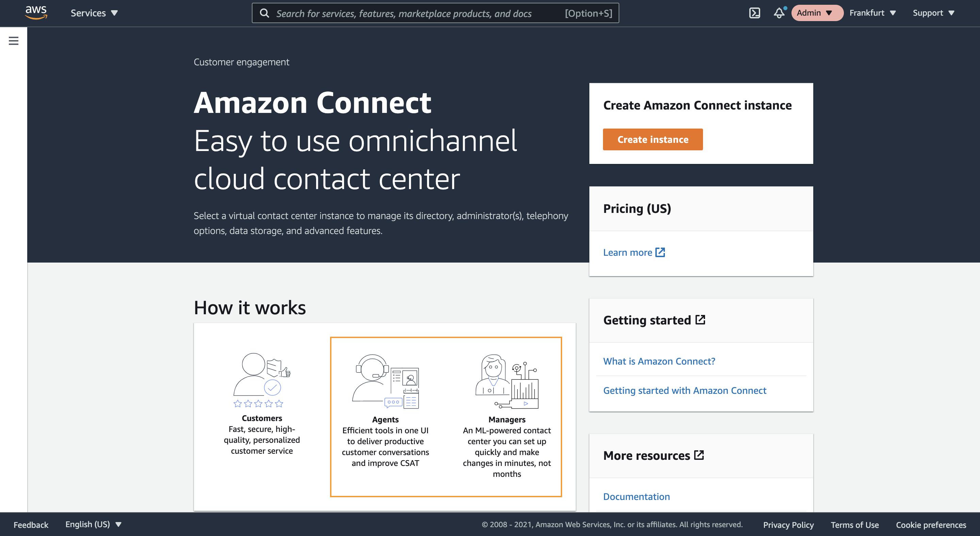This screenshot has height=536, width=980.
Task: Click the copyright notice text
Action: pyautogui.click(x=612, y=524)
